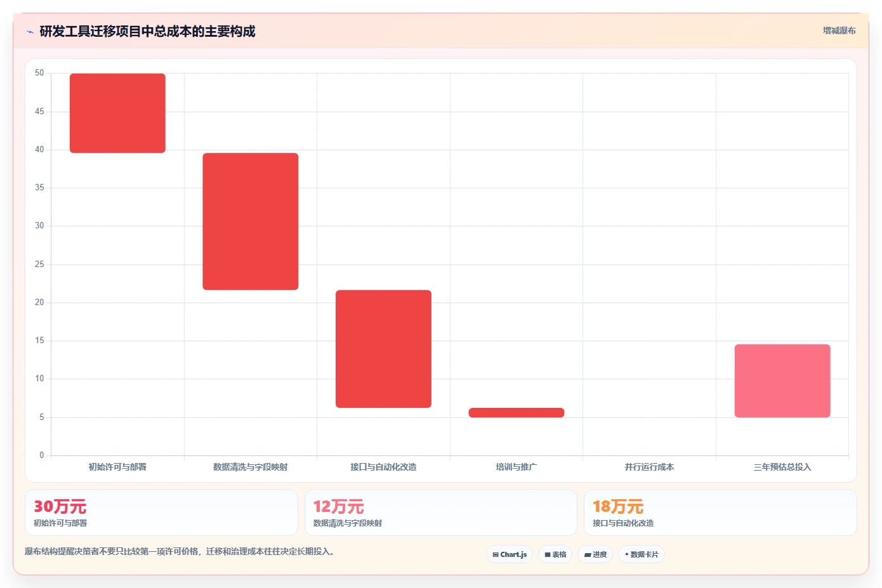Click the lightning icon beside the chart title

click(30, 32)
